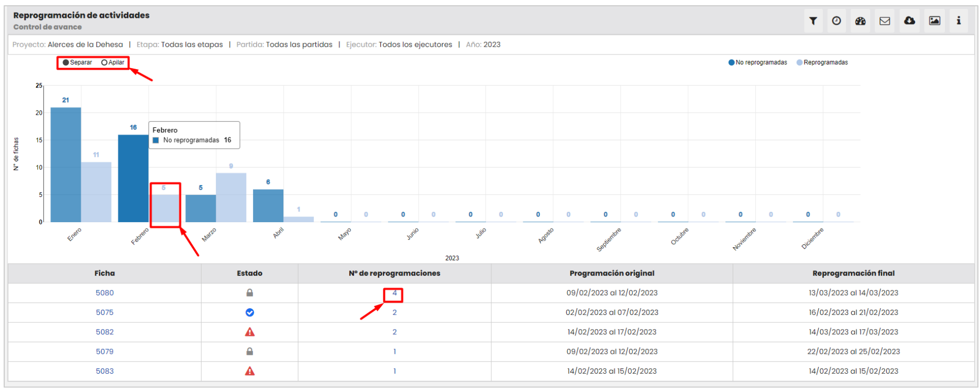Open ficha 5080 link
980x391 pixels.
pos(105,293)
